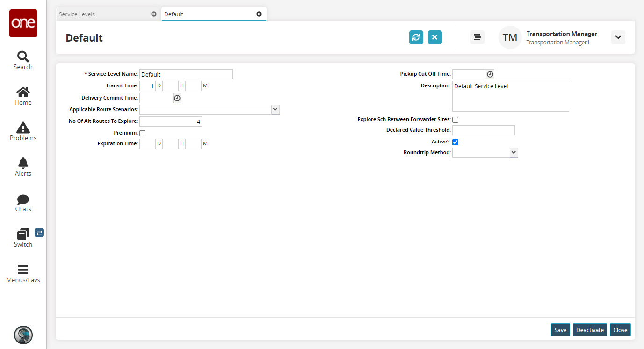Screen dimensions: 644x349
Task: Open Menus/Favs hamburger icon
Action: pos(23,270)
